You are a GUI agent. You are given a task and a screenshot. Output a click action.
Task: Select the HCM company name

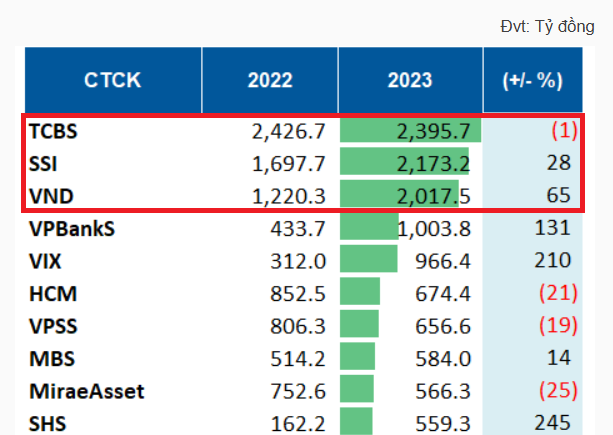click(x=53, y=294)
